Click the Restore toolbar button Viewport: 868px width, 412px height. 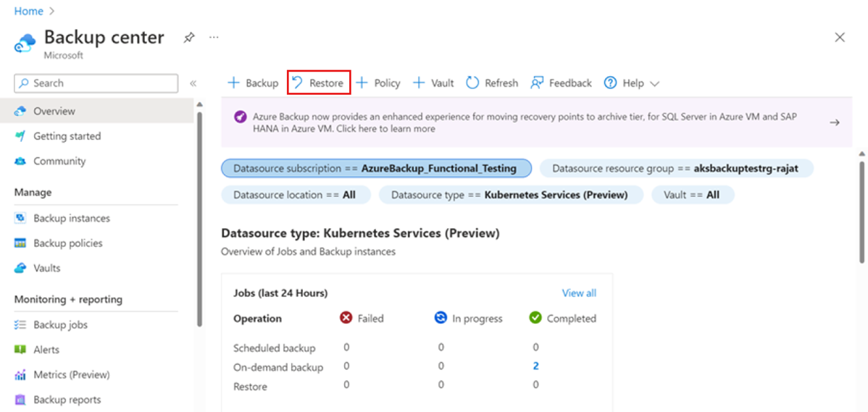319,83
